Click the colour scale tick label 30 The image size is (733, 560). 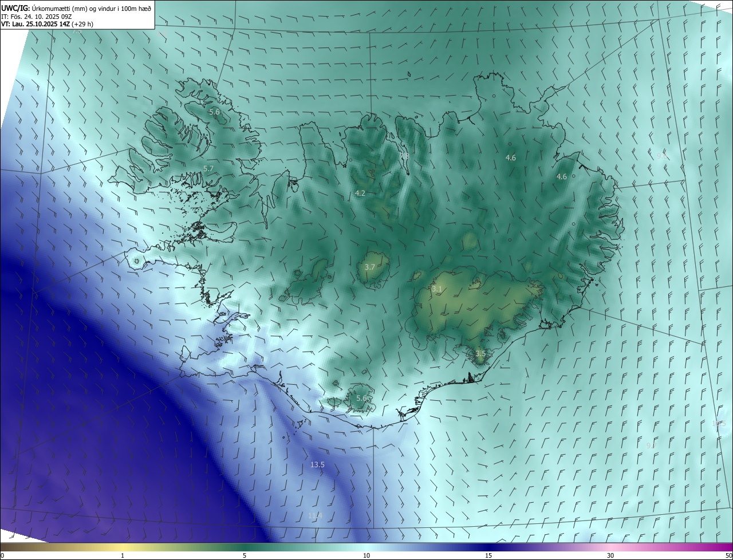tap(610, 555)
